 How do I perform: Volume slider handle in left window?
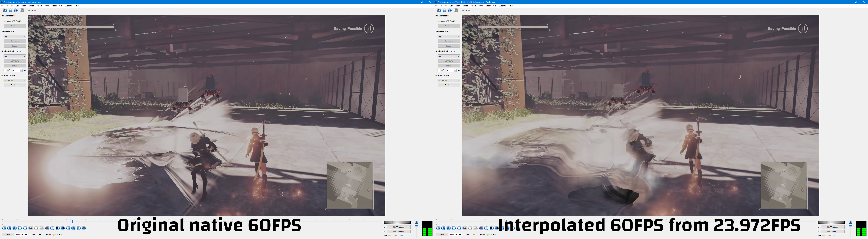(417, 225)
